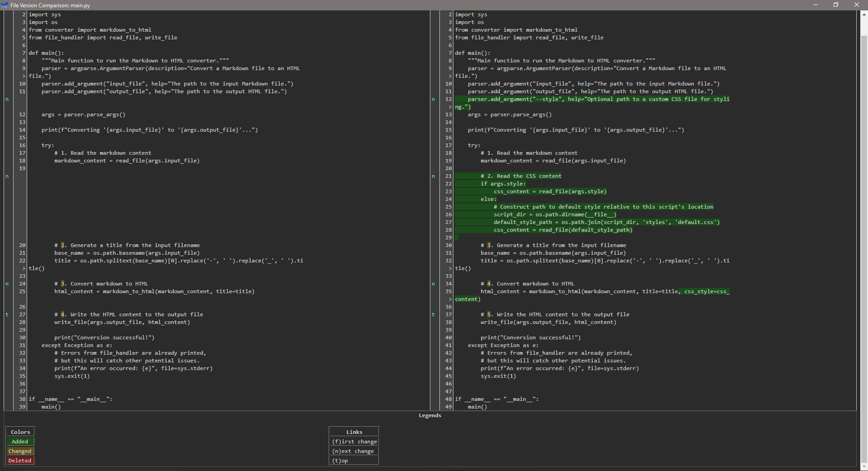Click 'try:' on left-pane line 16
This screenshot has width=868, height=471.
coord(48,146)
